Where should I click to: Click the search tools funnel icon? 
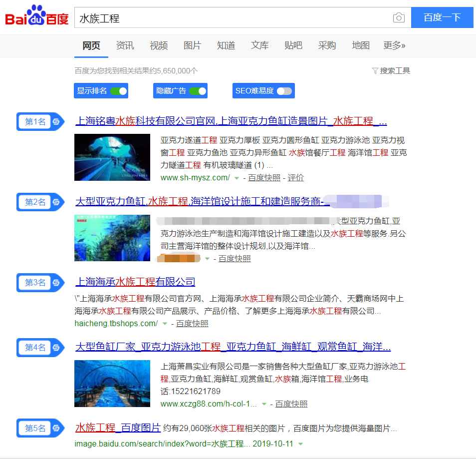pyautogui.click(x=375, y=71)
